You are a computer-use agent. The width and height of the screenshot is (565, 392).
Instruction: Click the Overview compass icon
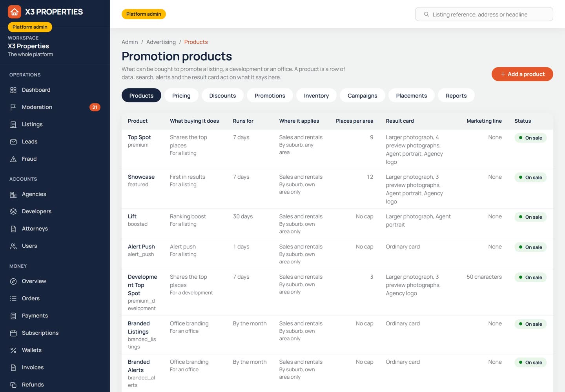point(13,281)
